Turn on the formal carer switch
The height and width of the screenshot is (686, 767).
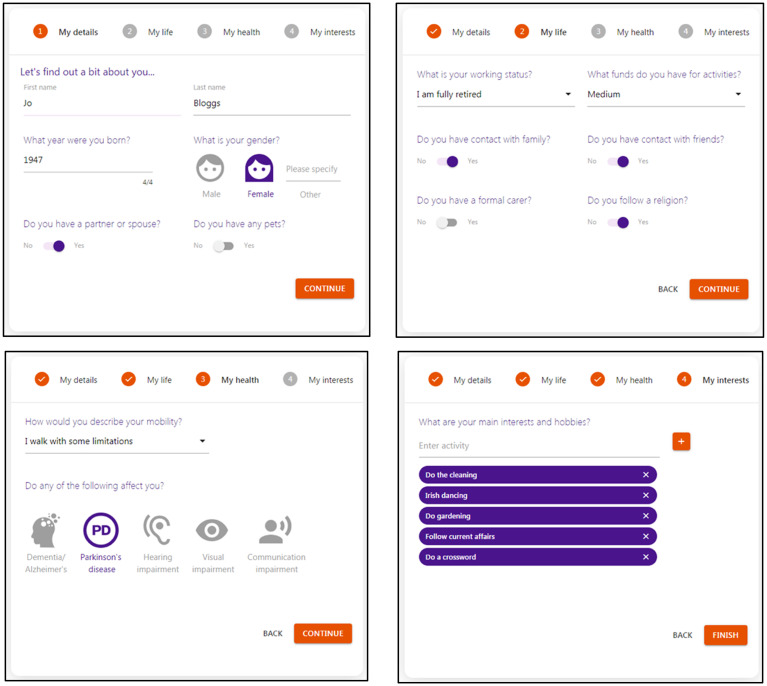coord(447,223)
